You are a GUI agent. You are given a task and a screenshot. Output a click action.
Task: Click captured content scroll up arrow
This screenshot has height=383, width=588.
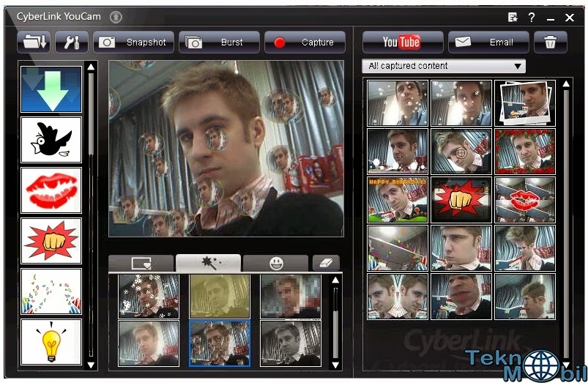point(566,83)
